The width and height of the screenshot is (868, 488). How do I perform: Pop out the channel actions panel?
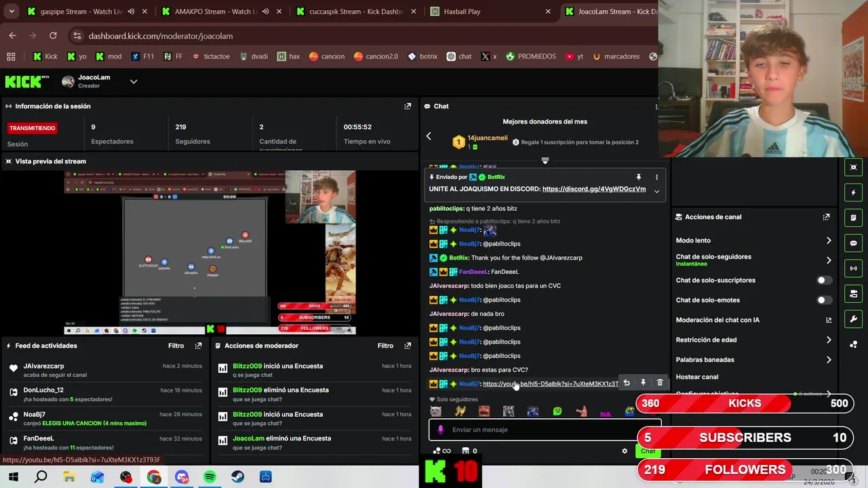coord(826,217)
